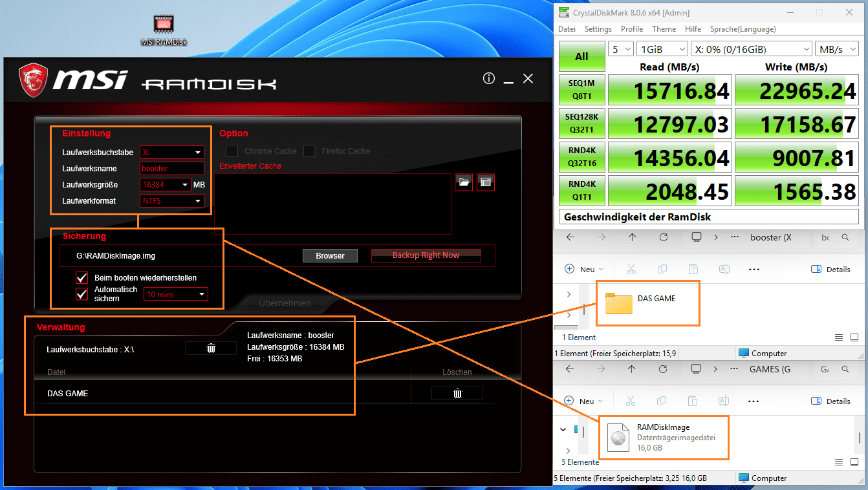This screenshot has width=868, height=490.
Task: Run the SEQ1M Q8T1 test
Action: [x=581, y=89]
